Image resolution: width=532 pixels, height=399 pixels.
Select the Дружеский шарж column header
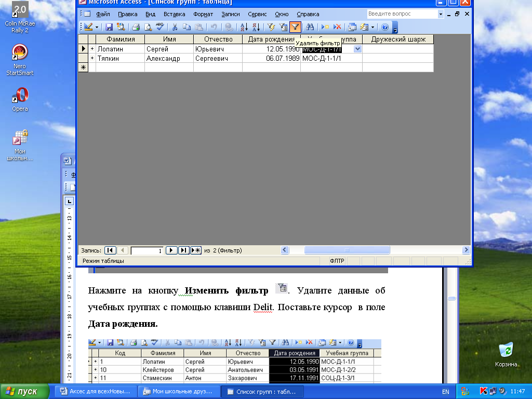398,39
